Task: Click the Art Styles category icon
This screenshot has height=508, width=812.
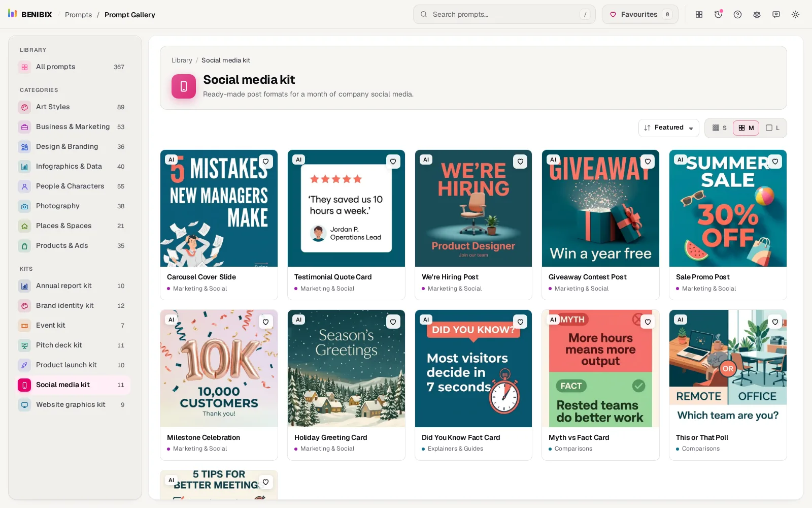Action: coord(24,107)
